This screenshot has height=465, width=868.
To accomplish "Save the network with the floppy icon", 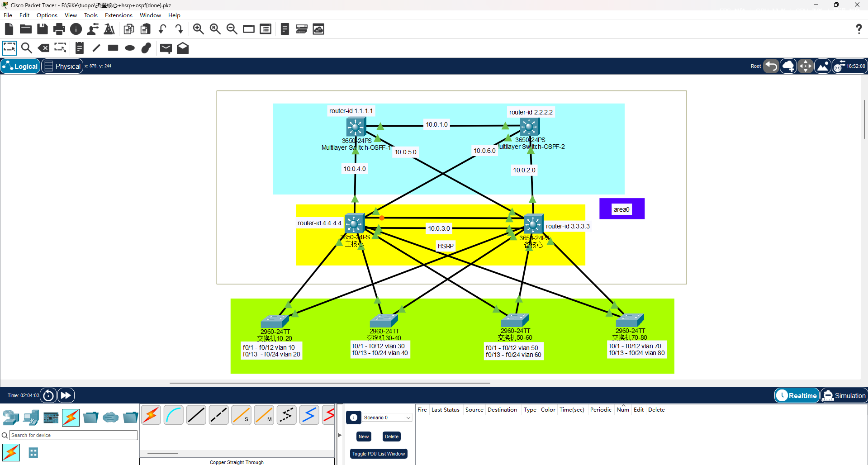I will click(x=43, y=29).
